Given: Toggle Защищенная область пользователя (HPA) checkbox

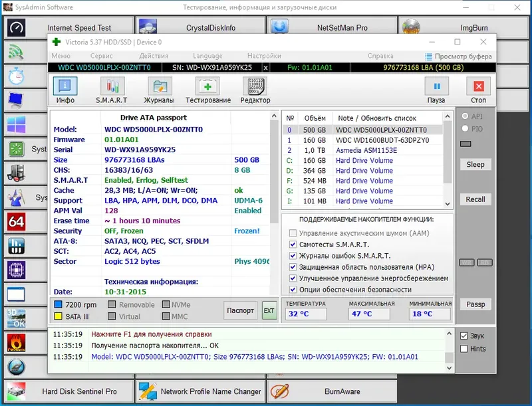Looking at the screenshot, I should [x=293, y=267].
